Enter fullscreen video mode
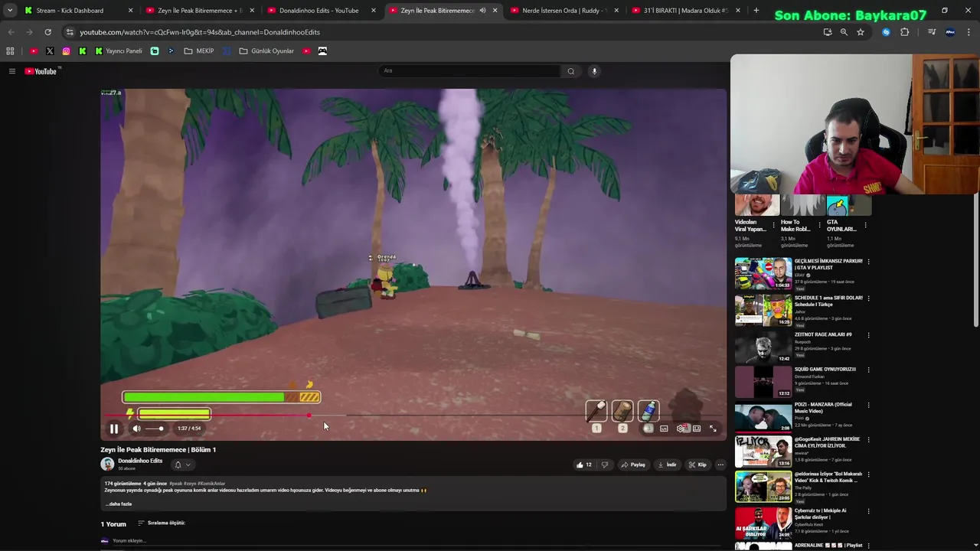980x551 pixels. click(x=713, y=429)
